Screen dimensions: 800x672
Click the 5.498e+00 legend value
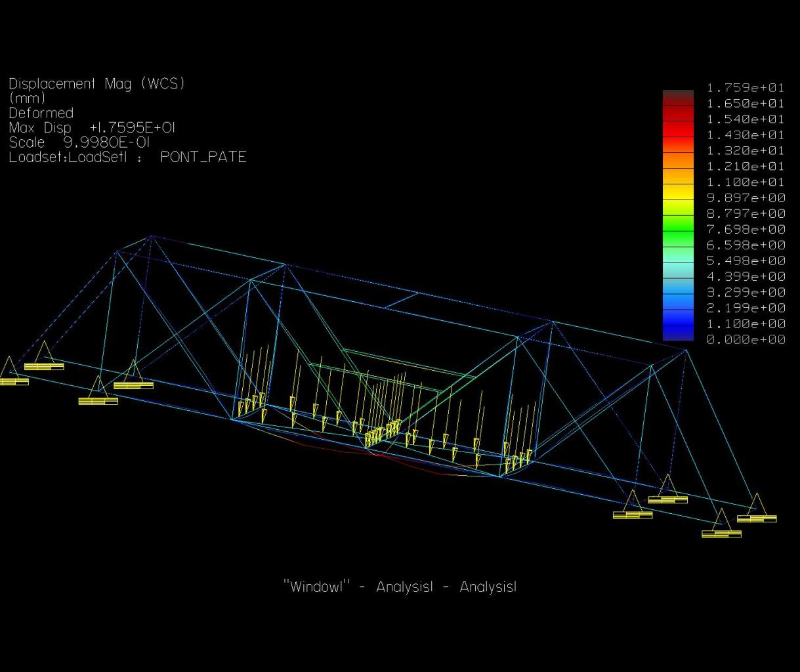click(746, 261)
